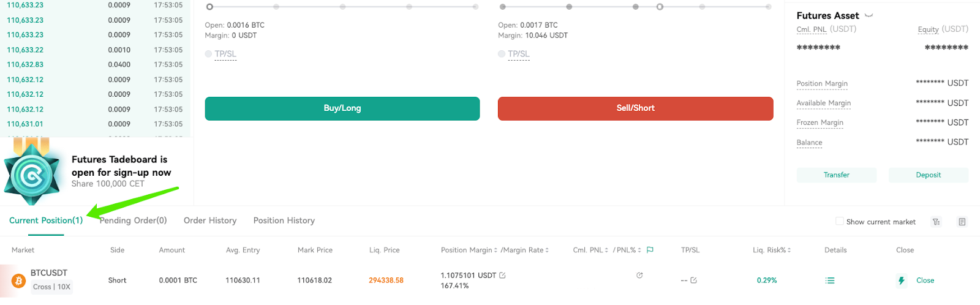Enable TP/SL for Sell/Short order

pos(502,54)
